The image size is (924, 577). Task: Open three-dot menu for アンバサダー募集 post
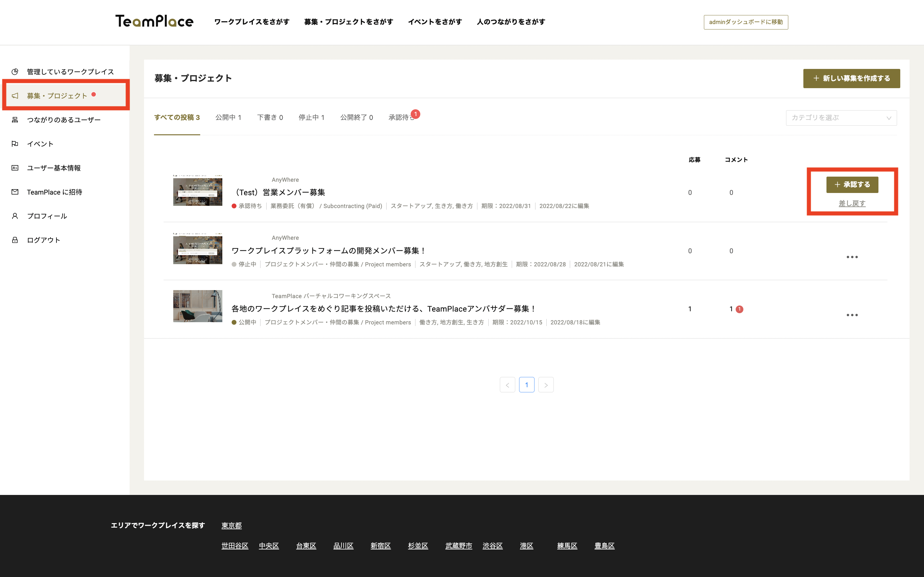pyautogui.click(x=852, y=315)
